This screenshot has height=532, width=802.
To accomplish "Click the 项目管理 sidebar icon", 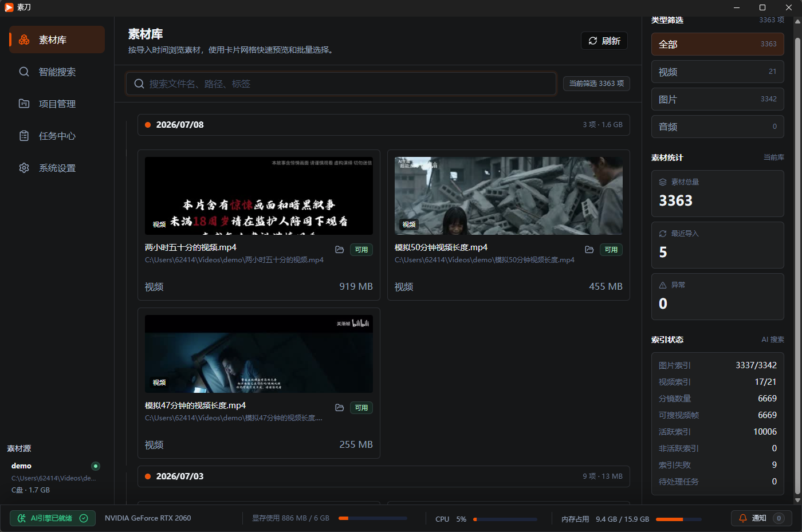I will (x=24, y=104).
